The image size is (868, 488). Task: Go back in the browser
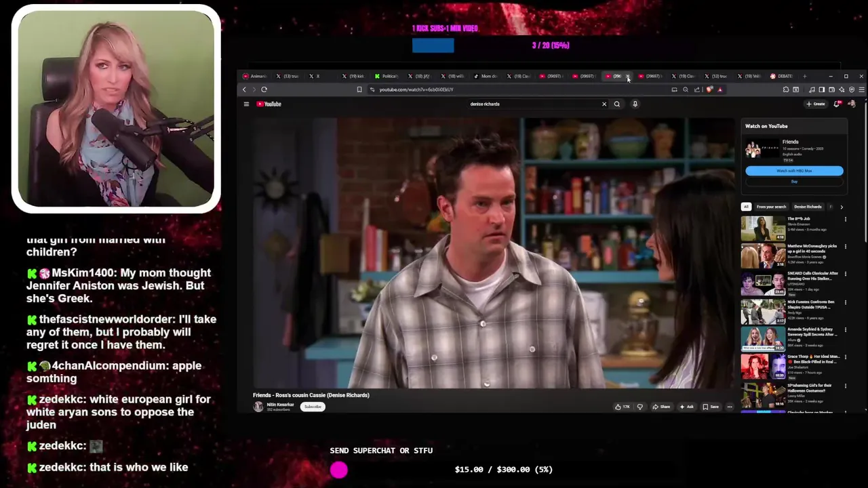[x=245, y=89]
